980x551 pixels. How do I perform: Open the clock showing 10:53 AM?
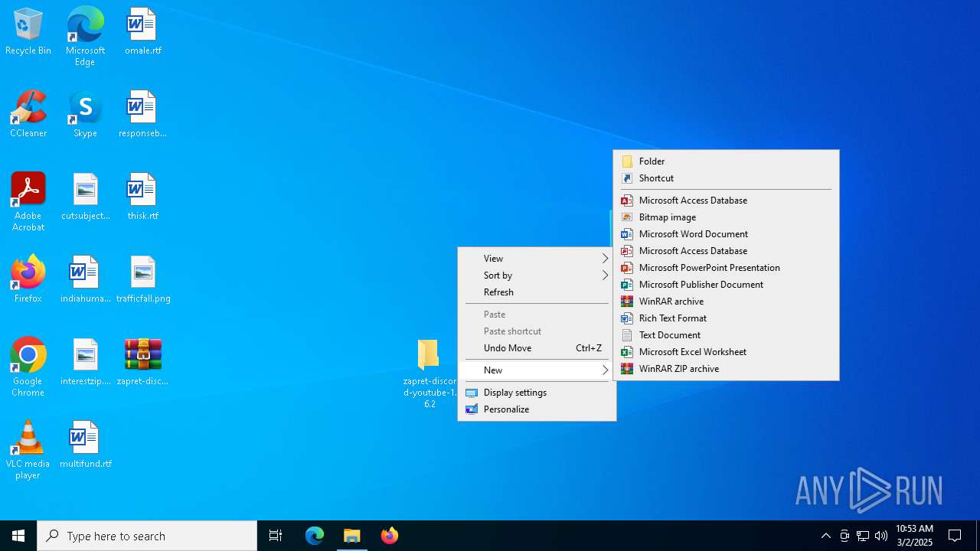pos(914,536)
